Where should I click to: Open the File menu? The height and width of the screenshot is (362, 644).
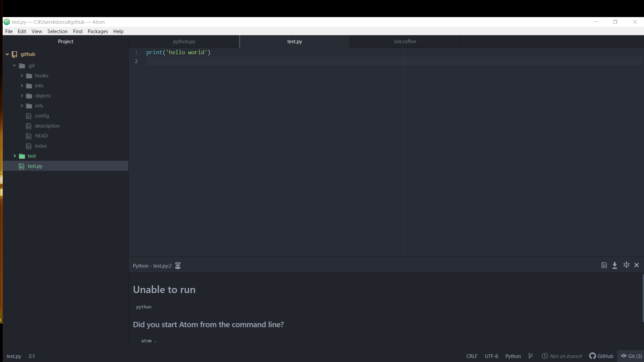point(9,31)
